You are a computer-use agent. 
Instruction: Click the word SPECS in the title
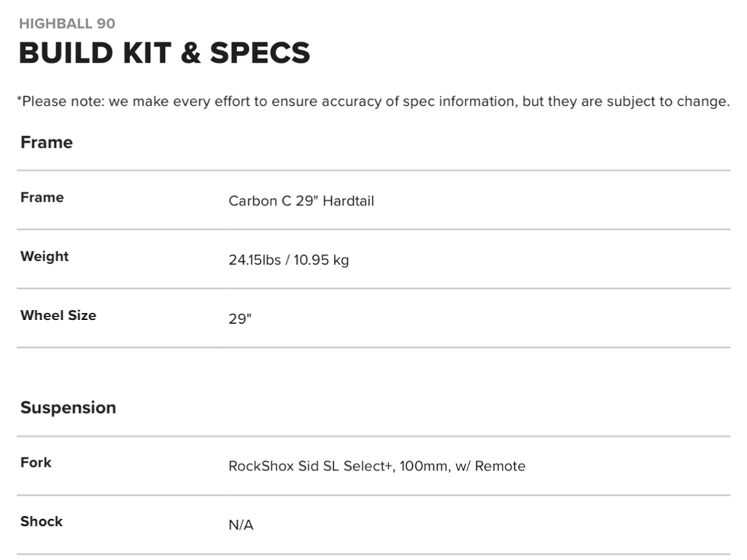[x=260, y=53]
